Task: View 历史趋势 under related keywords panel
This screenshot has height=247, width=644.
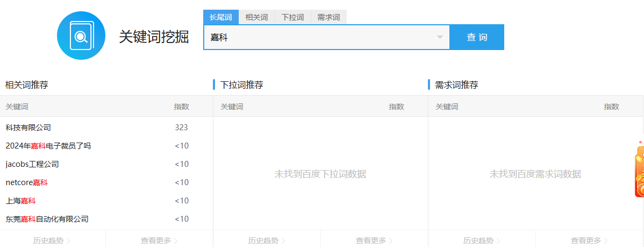Action: coord(52,241)
